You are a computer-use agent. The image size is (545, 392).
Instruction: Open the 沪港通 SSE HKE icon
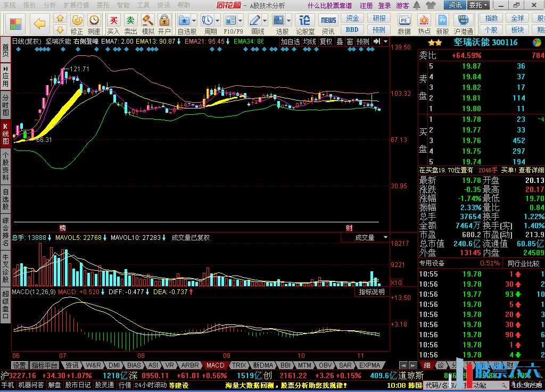click(464, 24)
